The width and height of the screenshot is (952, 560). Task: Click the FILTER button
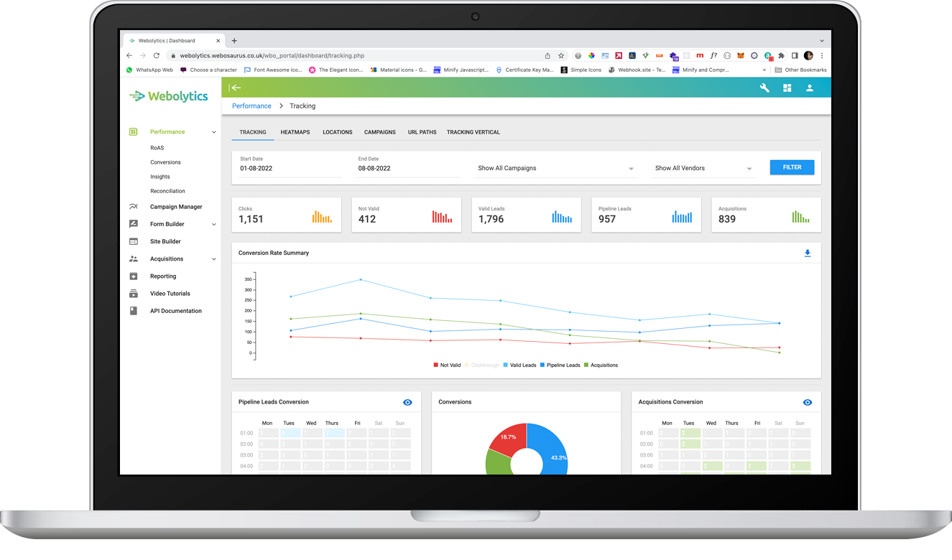pyautogui.click(x=792, y=167)
